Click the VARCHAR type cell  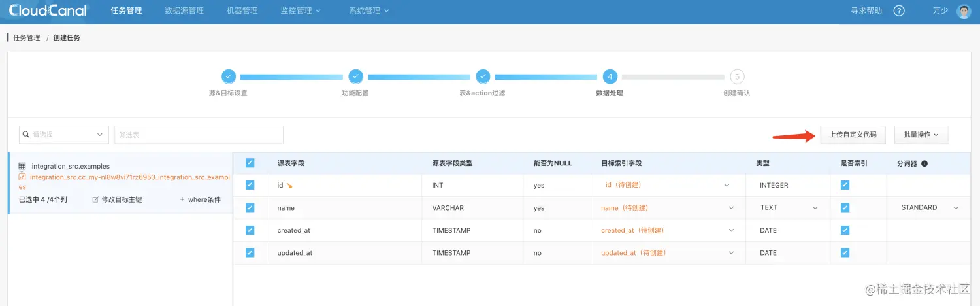point(448,208)
